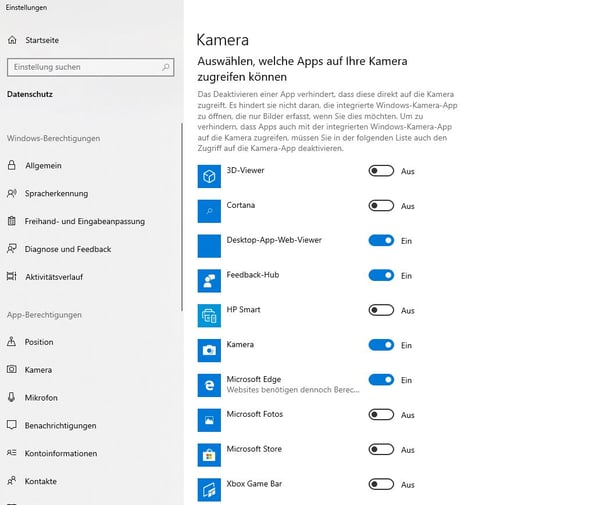This screenshot has width=600, height=505.
Task: Disable Microsoft Edge camera toggle
Action: click(x=381, y=380)
